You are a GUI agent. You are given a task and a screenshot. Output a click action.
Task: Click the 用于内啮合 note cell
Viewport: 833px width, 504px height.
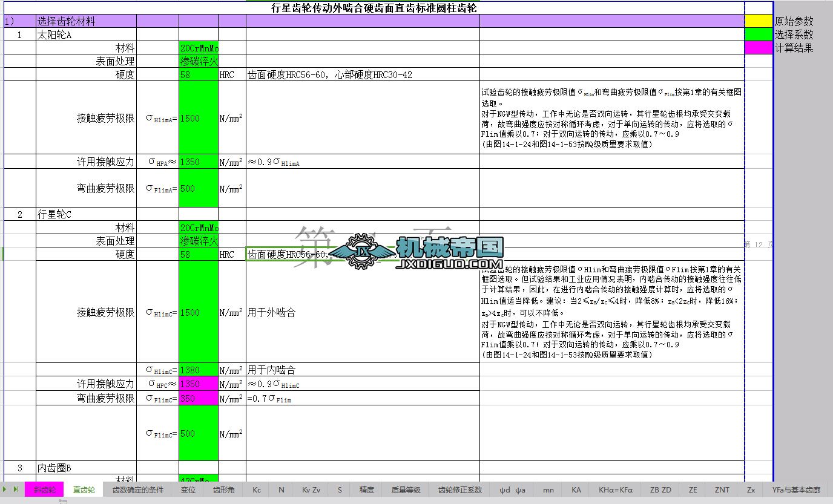pyautogui.click(x=363, y=370)
